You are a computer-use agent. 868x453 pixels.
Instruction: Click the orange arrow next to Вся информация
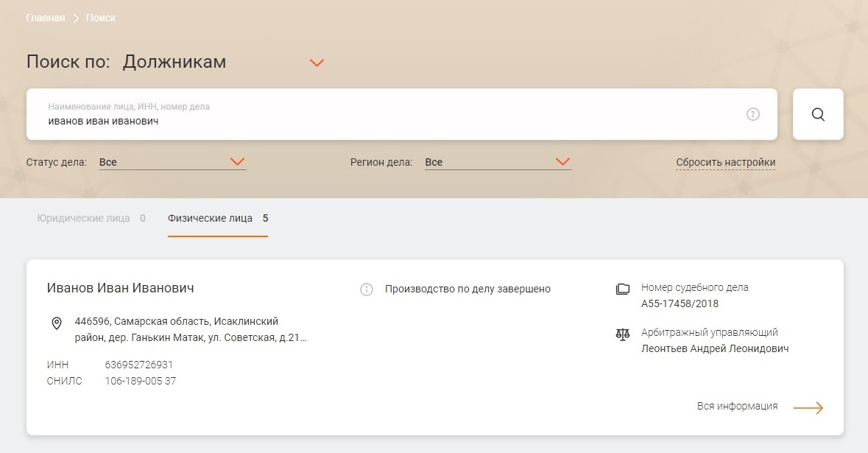click(x=808, y=407)
